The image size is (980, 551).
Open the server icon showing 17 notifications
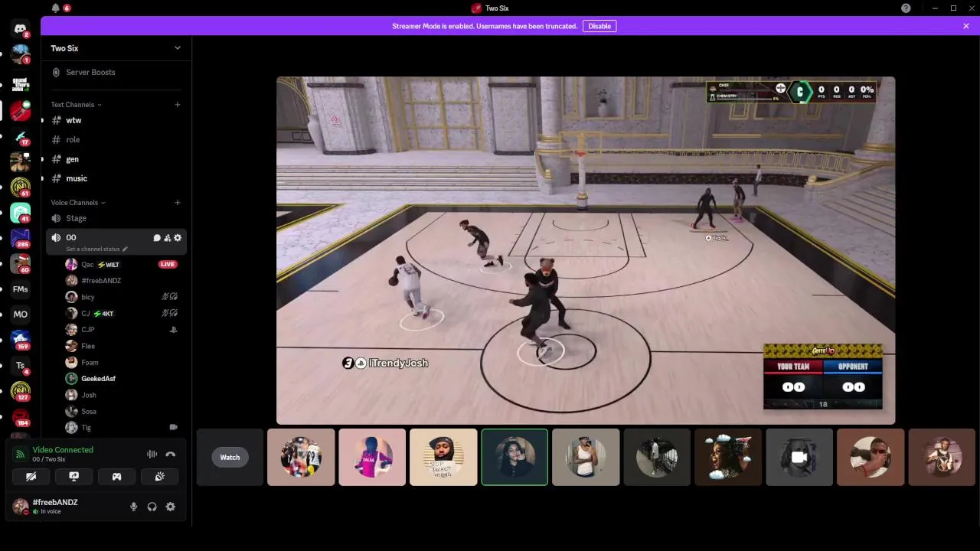20,137
